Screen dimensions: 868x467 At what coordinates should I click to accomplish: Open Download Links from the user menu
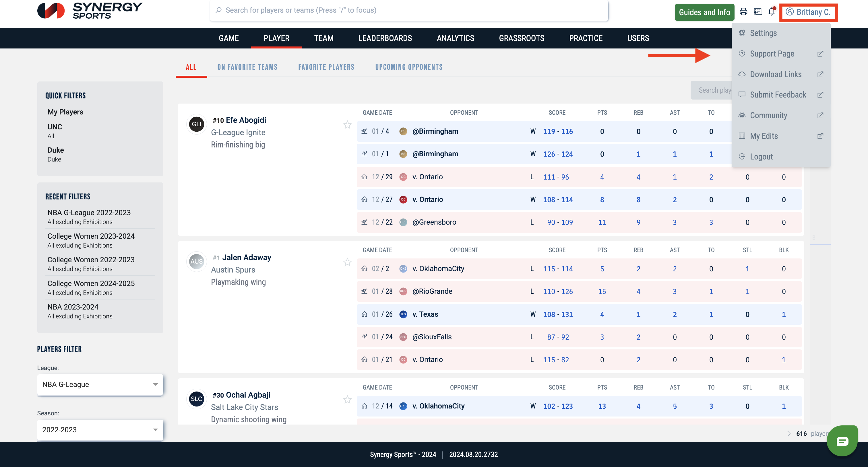point(781,74)
